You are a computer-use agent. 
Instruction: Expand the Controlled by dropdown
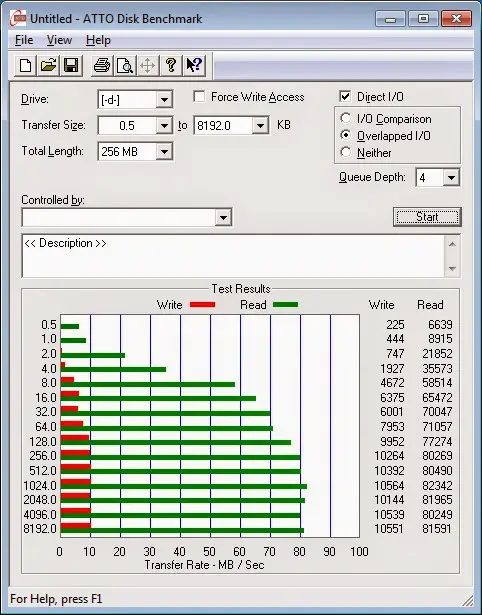tap(223, 217)
